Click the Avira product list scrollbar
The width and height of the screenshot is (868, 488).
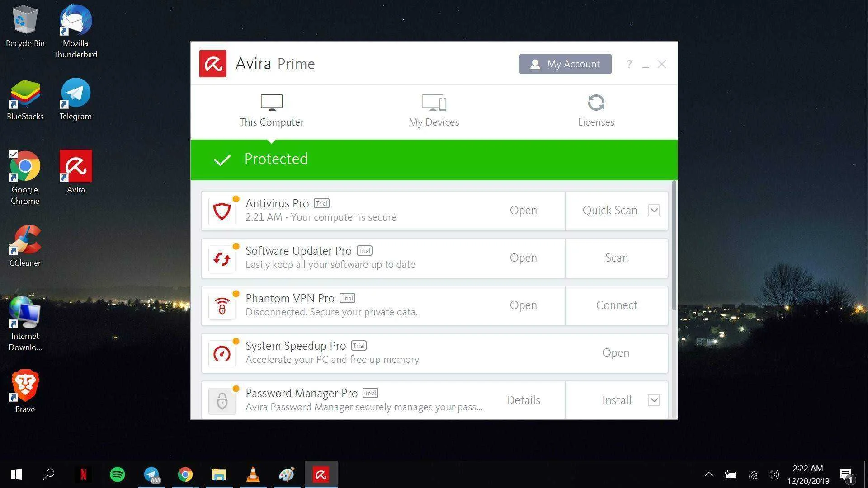[674, 246]
